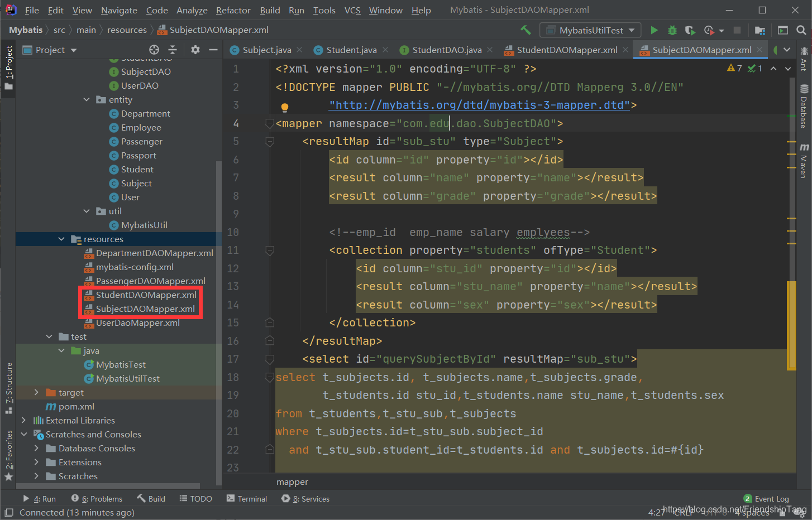Switch to Student.java editor tab
812x520 pixels.
pyautogui.click(x=351, y=50)
